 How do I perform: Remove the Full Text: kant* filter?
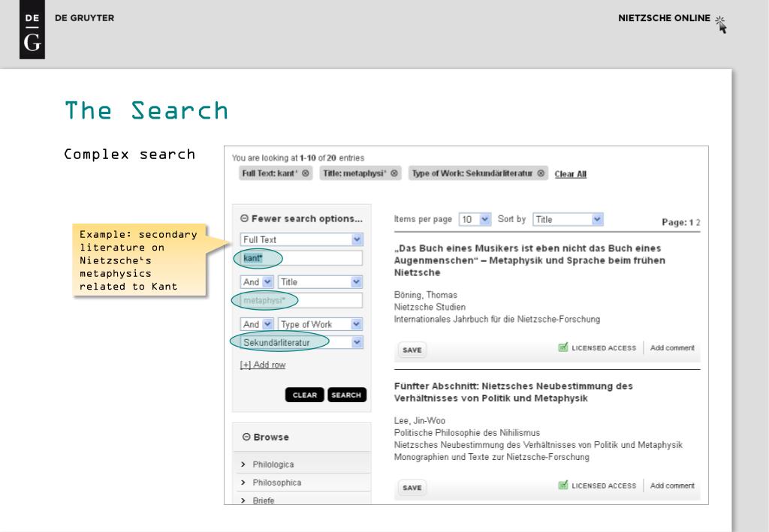[306, 173]
